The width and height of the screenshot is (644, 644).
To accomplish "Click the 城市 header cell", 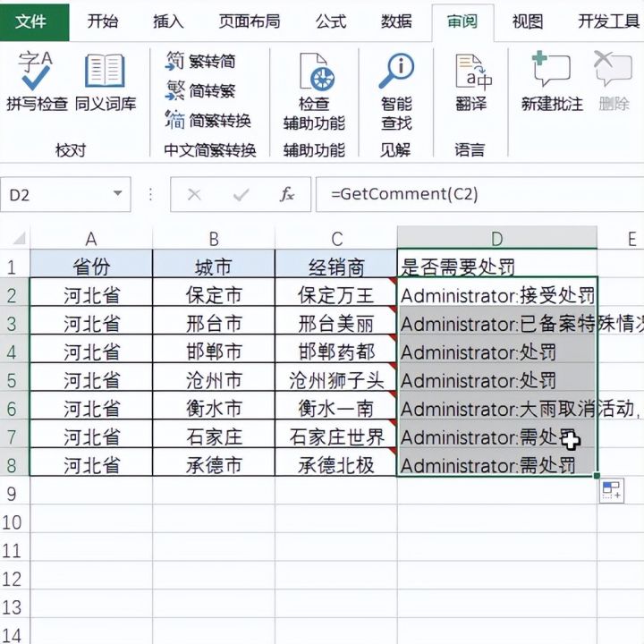I will click(214, 264).
